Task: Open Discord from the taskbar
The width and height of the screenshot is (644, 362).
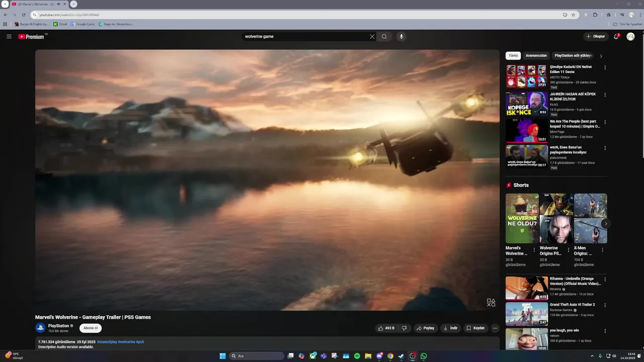Action: [379, 356]
